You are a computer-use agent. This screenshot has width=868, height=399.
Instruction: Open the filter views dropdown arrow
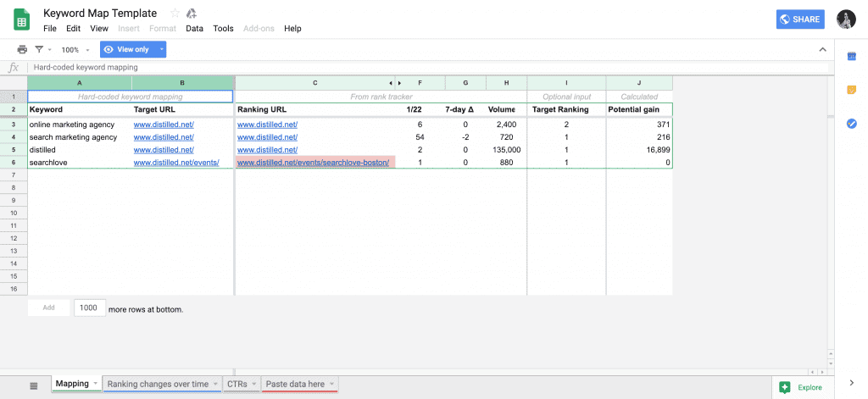49,49
